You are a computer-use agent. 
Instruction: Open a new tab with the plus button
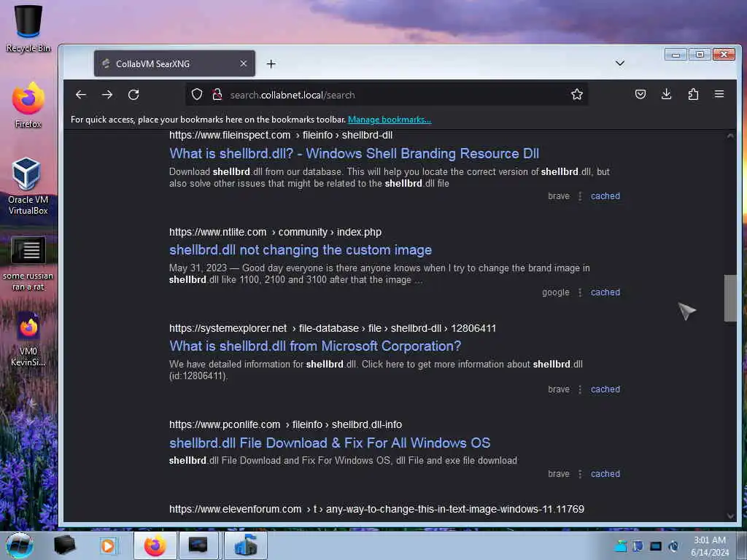tap(271, 64)
